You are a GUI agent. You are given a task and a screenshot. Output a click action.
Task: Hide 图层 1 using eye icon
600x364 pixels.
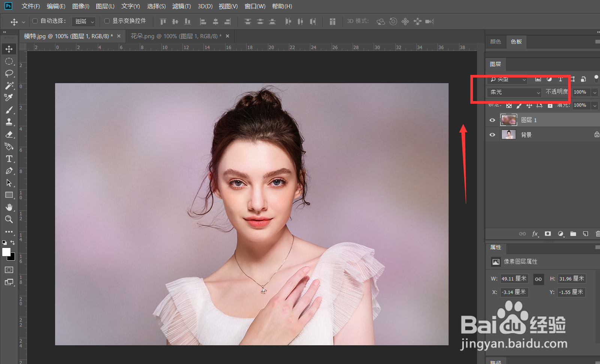pos(492,120)
